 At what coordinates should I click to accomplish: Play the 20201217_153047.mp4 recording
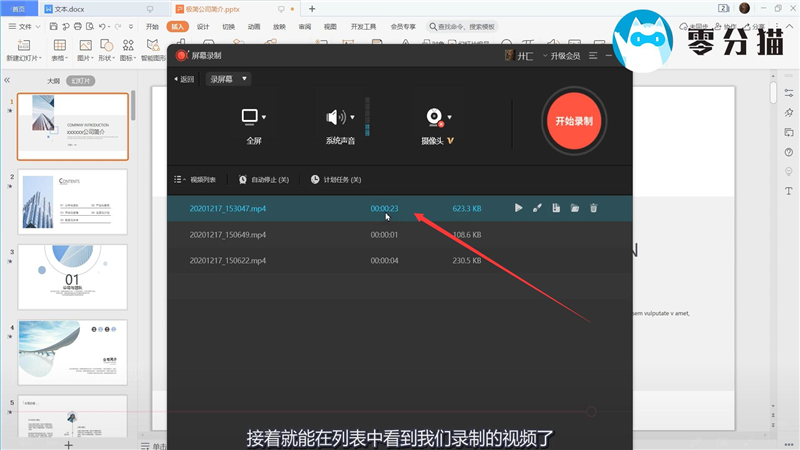(x=518, y=208)
